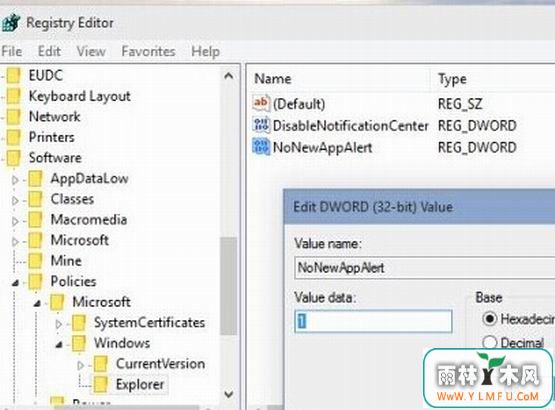Image resolution: width=555 pixels, height=410 pixels.
Task: Collapse the Windows key node
Action: click(59, 344)
